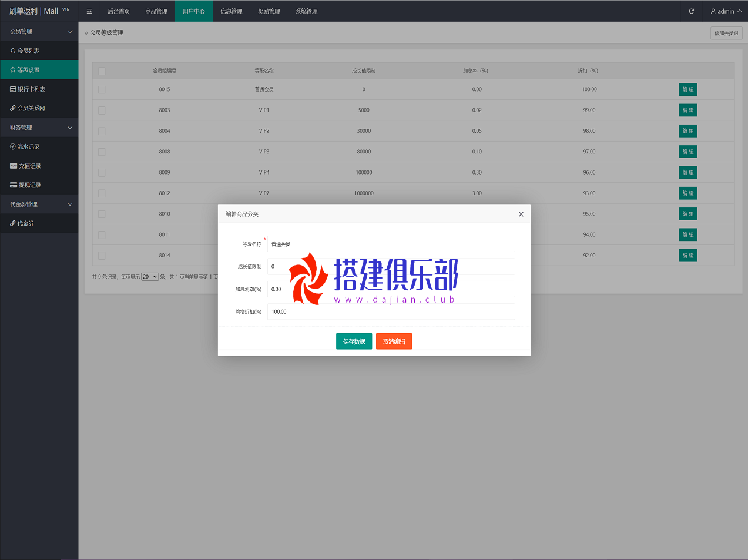The height and width of the screenshot is (560, 748).
Task: Click the refresh icon in the top bar
Action: (x=692, y=11)
